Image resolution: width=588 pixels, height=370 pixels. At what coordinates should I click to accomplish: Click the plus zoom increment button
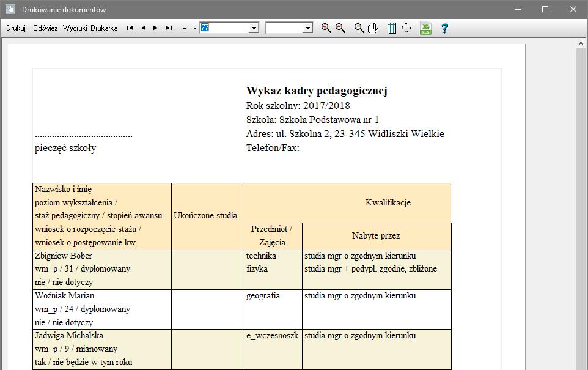click(x=185, y=29)
